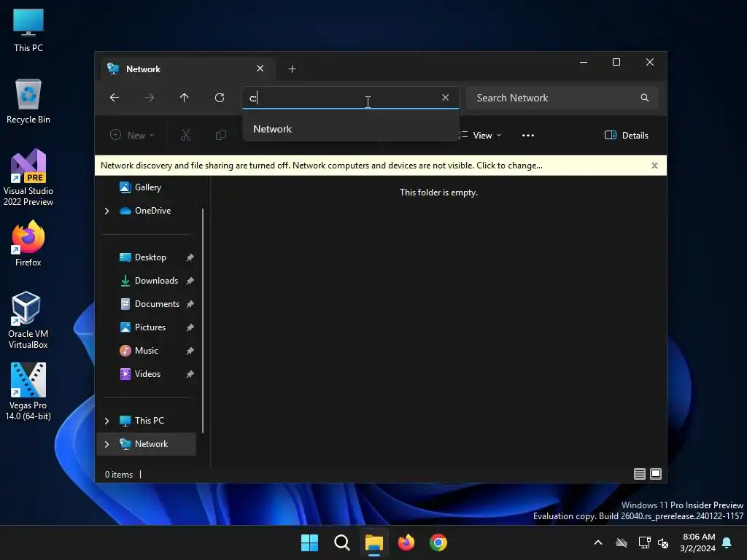The image size is (747, 560).
Task: Unpin Music using its pin icon
Action: point(190,351)
